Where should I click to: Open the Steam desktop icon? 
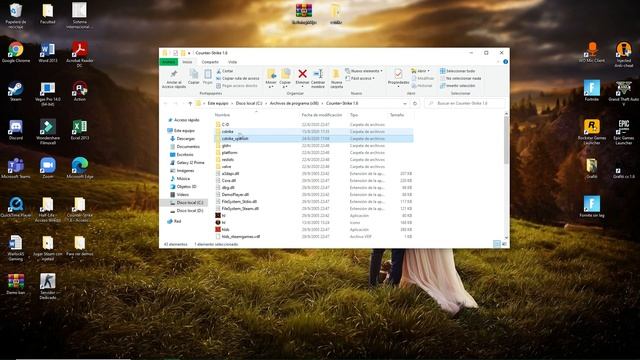click(16, 91)
